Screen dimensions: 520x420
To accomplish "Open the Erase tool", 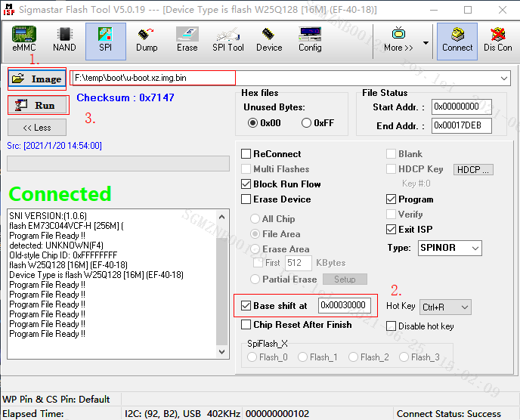I will [x=187, y=40].
